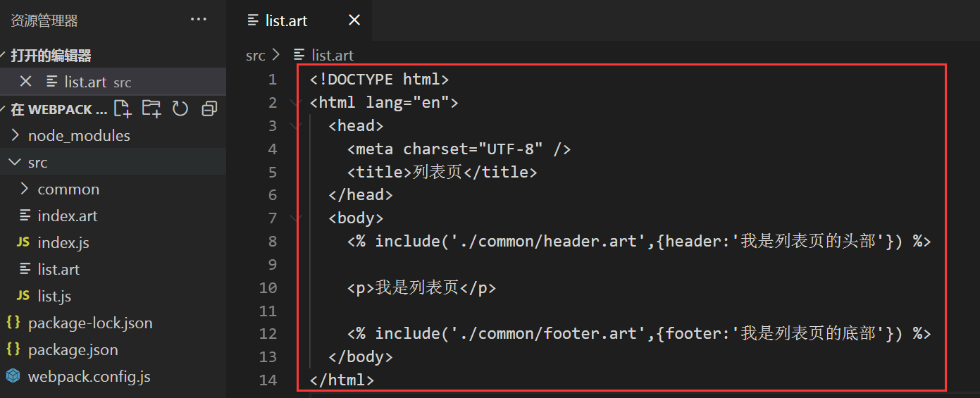Expand the common folder
The image size is (980, 398).
[x=68, y=189]
